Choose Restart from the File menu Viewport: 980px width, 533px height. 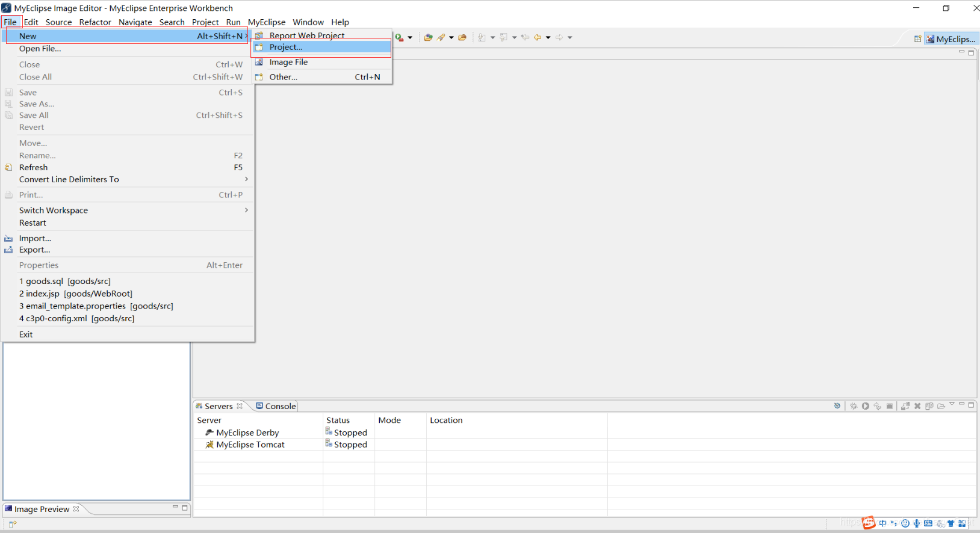click(127, 223)
